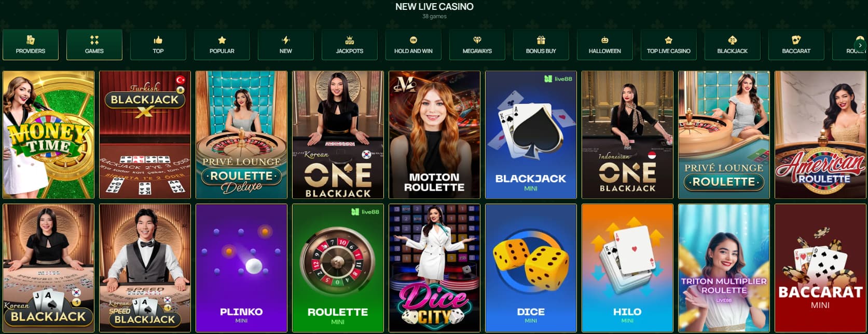This screenshot has height=334, width=868.
Task: Expand categories with the right arrow
Action: coord(860,45)
